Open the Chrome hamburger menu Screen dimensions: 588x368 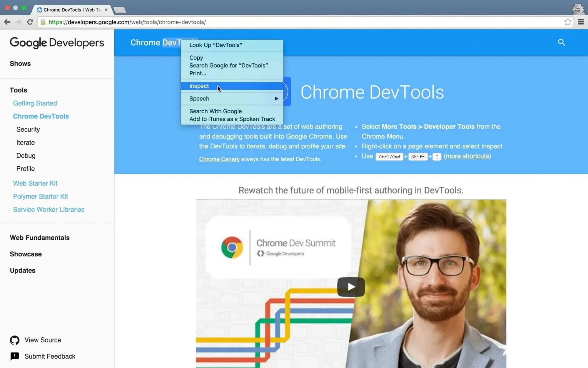[x=581, y=22]
